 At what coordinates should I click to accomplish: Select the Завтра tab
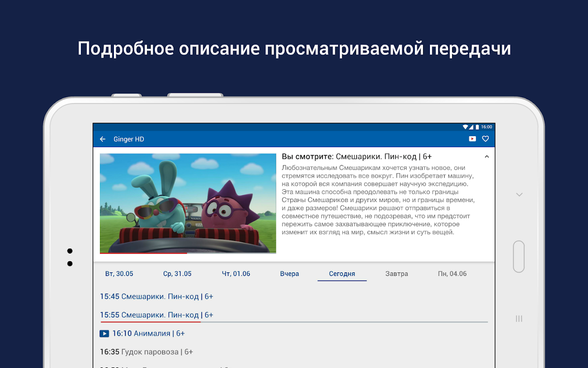pos(397,274)
